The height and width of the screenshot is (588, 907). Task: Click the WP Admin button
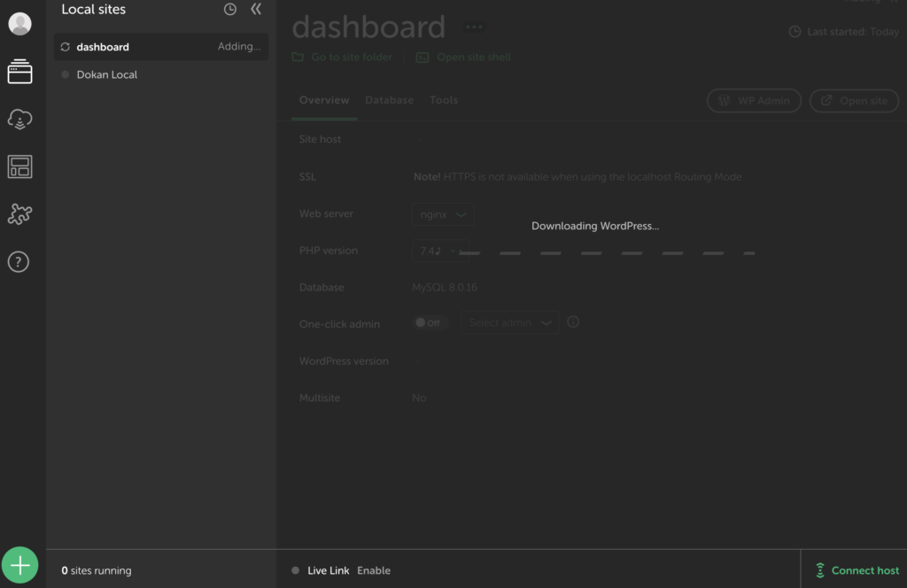coord(754,101)
